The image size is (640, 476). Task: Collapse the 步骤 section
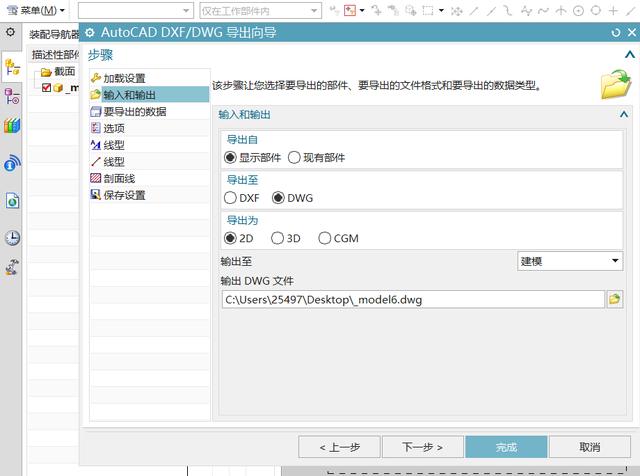coord(630,54)
